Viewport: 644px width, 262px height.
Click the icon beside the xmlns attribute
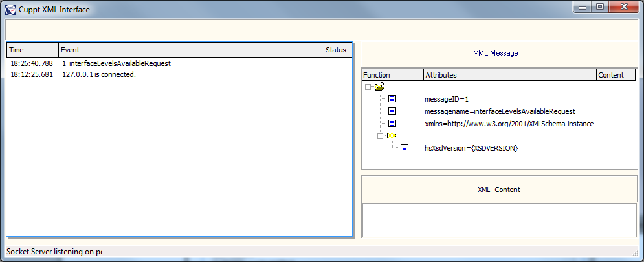click(x=392, y=124)
